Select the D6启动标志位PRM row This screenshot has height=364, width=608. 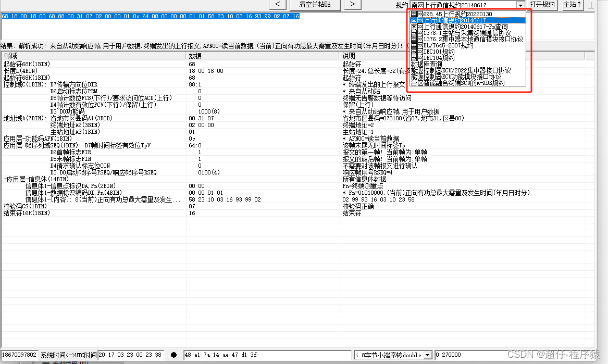pos(298,91)
